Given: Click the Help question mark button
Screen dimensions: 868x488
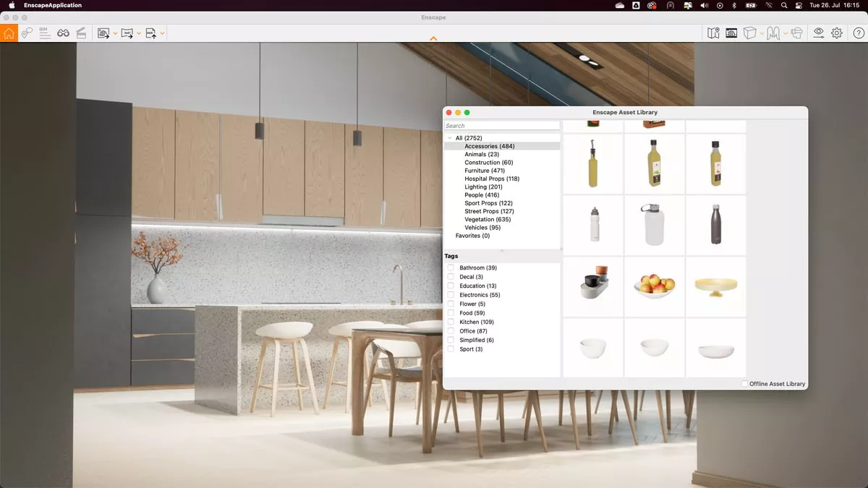Looking at the screenshot, I should pos(859,33).
